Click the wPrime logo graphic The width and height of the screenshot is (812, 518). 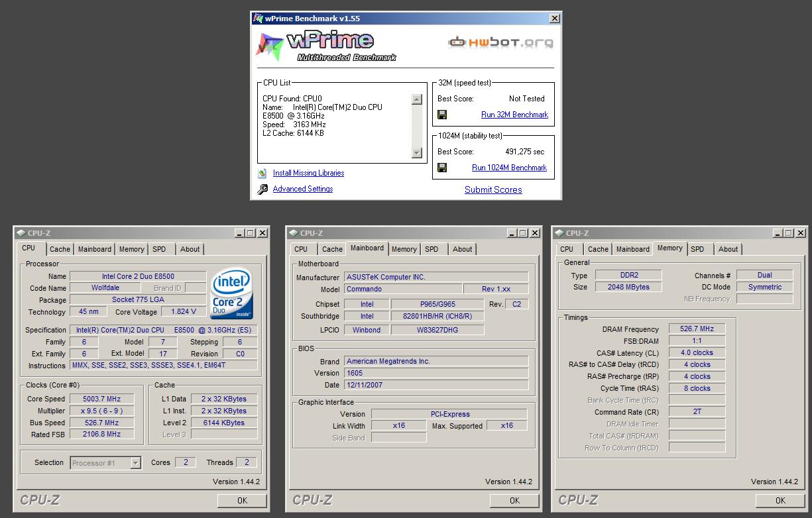(x=326, y=46)
